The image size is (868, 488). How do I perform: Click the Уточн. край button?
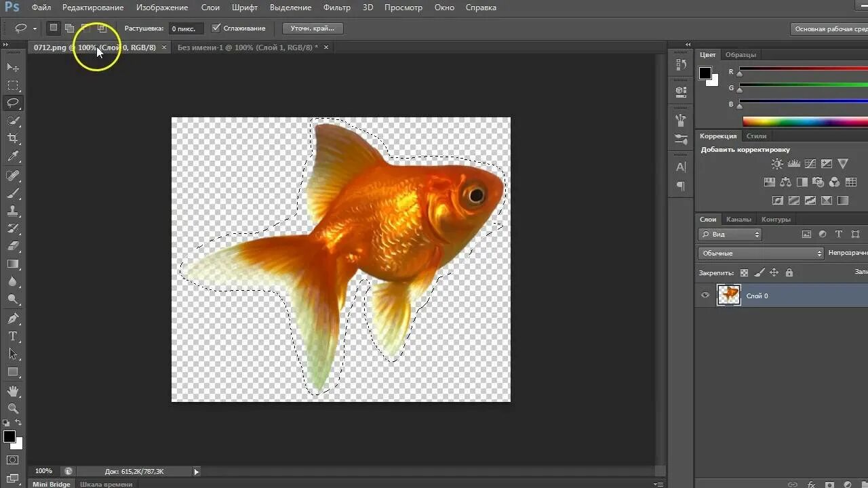pos(313,28)
